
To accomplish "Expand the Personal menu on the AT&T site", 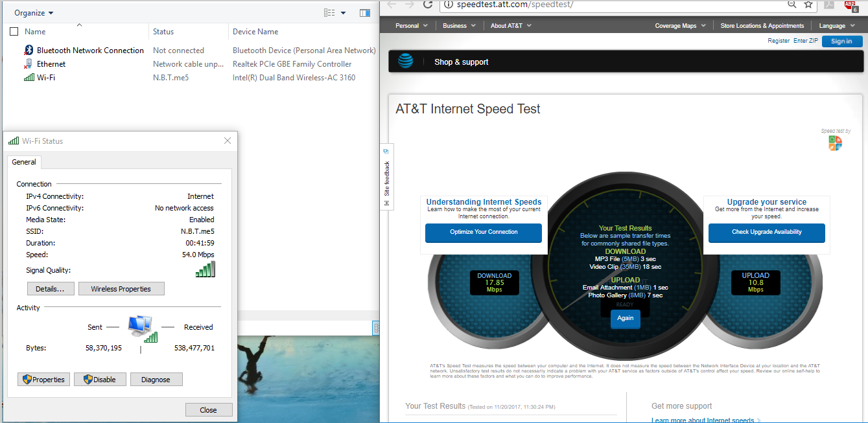I will click(412, 26).
